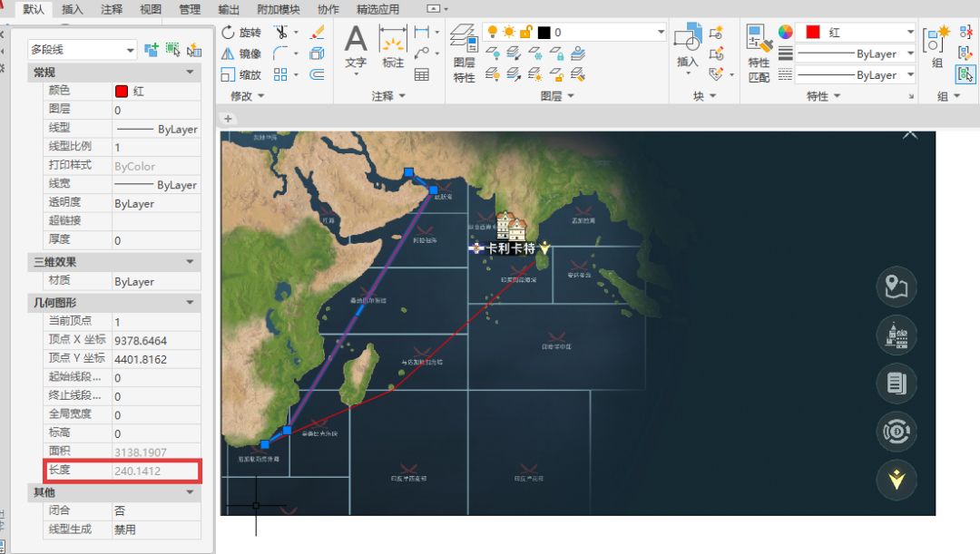Collapse the 几何图形 section
This screenshot has width=980, height=554.
pyautogui.click(x=190, y=302)
